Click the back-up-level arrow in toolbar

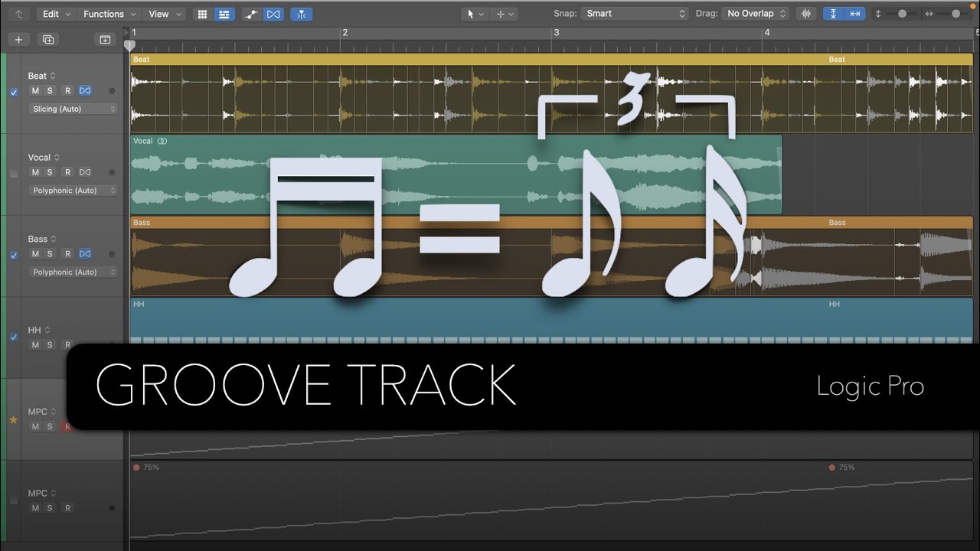click(18, 14)
